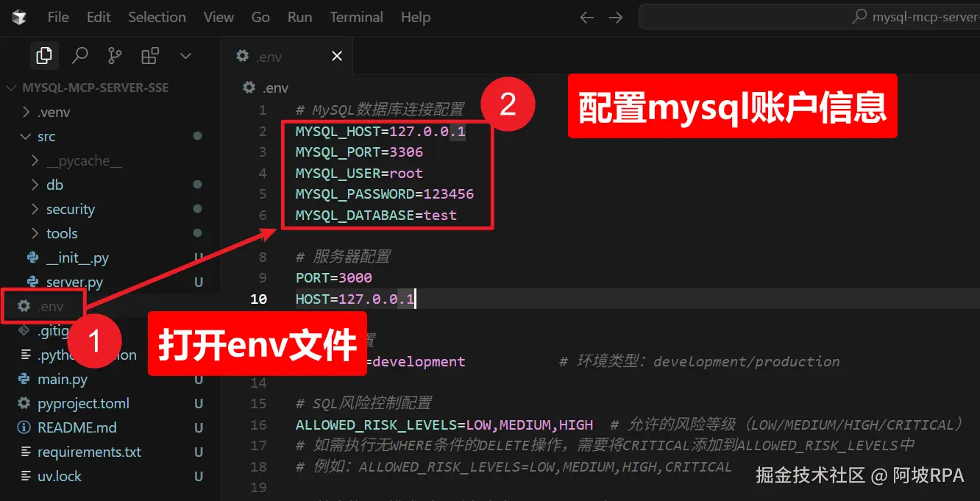The image size is (980, 501).
Task: Open the Run menu
Action: click(x=299, y=17)
